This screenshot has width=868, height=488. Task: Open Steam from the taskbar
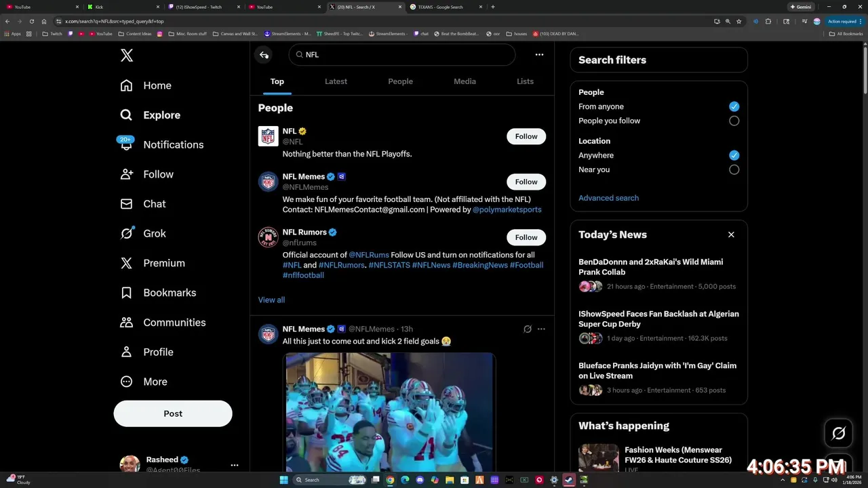pos(568,480)
